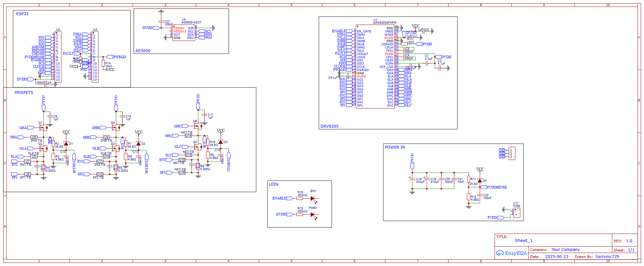
Task: Click the U1 DRV8305 chip body
Action: coord(375,67)
